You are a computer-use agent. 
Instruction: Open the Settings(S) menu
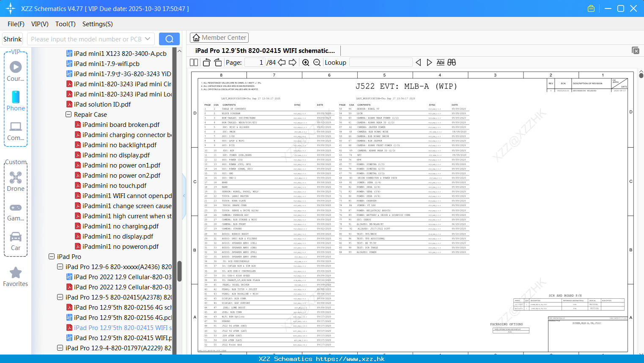click(98, 24)
